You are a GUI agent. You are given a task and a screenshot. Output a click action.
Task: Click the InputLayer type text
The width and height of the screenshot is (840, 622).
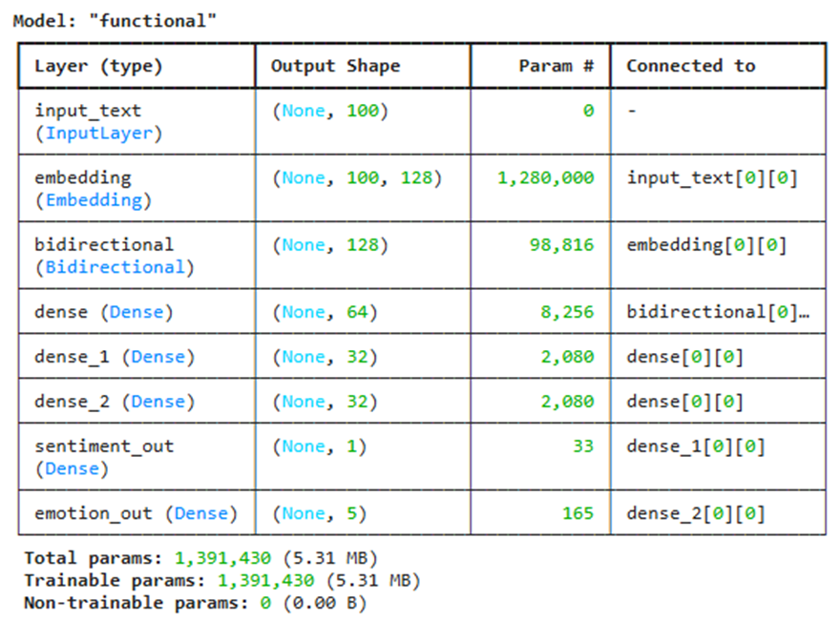98,134
